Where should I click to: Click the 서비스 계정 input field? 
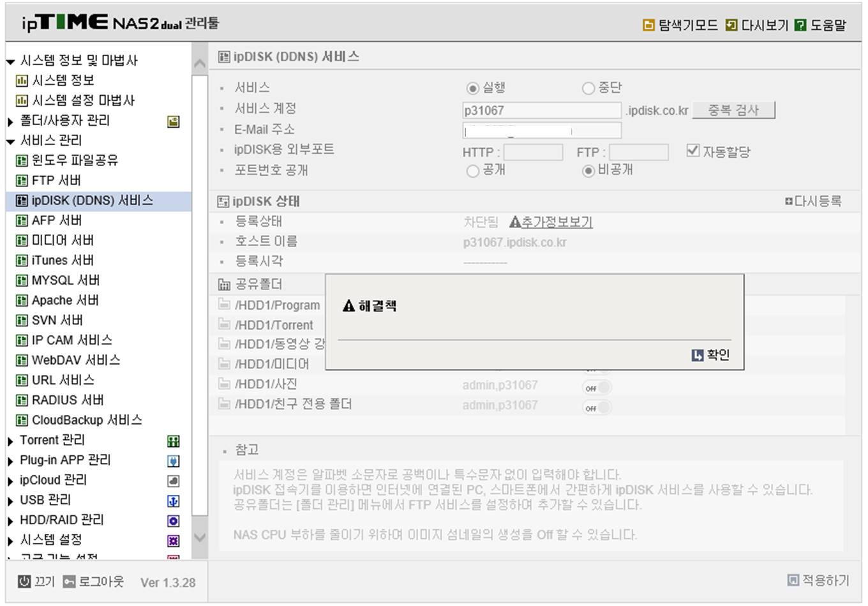(542, 110)
